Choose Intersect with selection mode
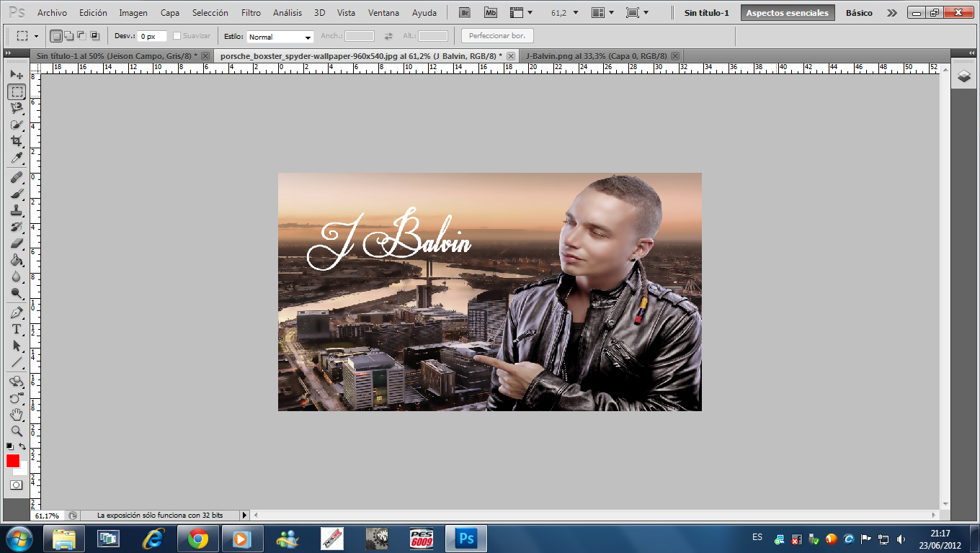 [x=94, y=36]
